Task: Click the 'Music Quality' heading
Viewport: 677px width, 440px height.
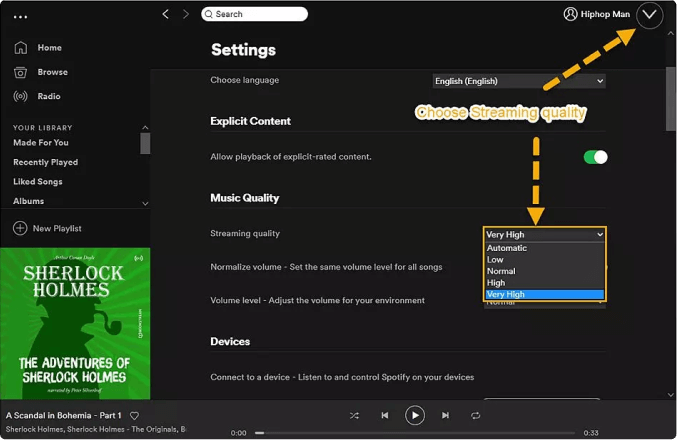Action: [244, 198]
